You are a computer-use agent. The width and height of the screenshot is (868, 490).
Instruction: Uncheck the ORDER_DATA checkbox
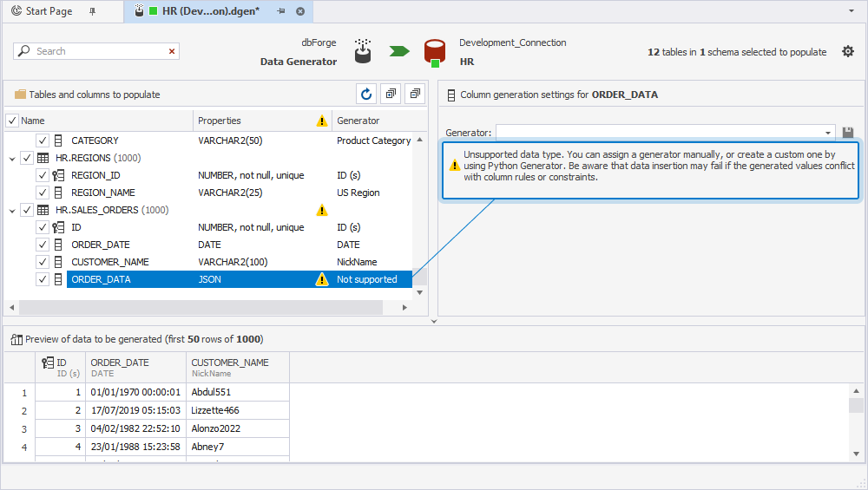[43, 279]
